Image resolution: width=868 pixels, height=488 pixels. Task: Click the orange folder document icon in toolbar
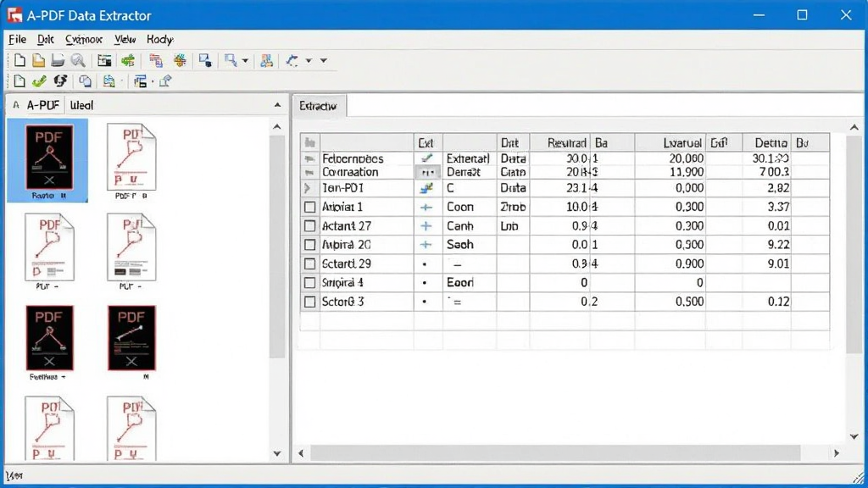(38, 60)
